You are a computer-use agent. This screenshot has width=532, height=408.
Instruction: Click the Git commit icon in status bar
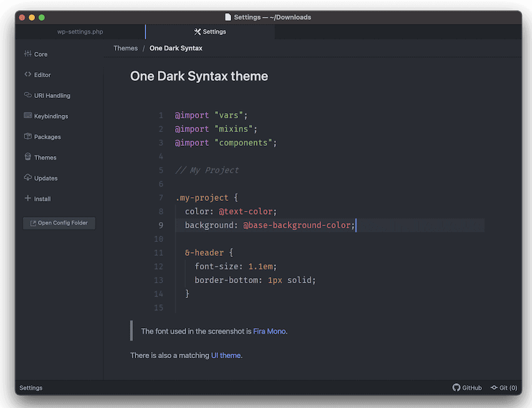coord(494,387)
